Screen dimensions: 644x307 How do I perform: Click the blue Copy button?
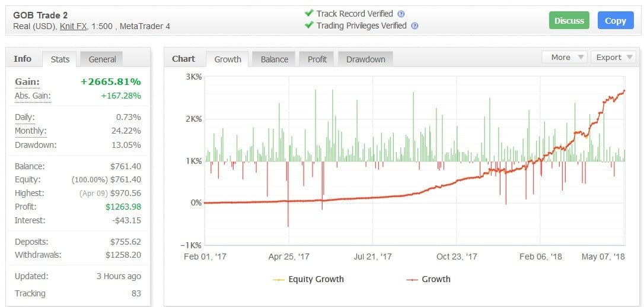(x=615, y=21)
